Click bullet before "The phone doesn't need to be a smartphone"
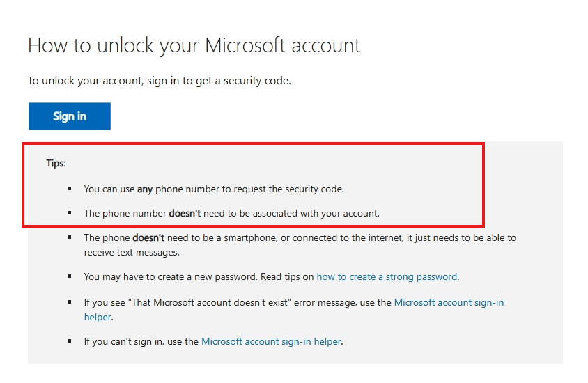Screen dimensions: 588x383 70,237
